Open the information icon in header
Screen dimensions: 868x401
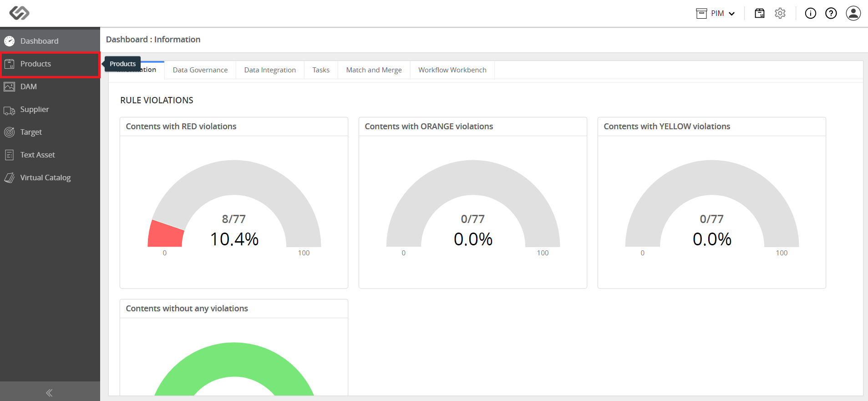coord(811,13)
